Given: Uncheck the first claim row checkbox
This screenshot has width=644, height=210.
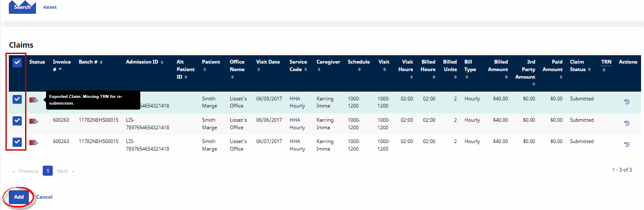Looking at the screenshot, I should (x=17, y=99).
